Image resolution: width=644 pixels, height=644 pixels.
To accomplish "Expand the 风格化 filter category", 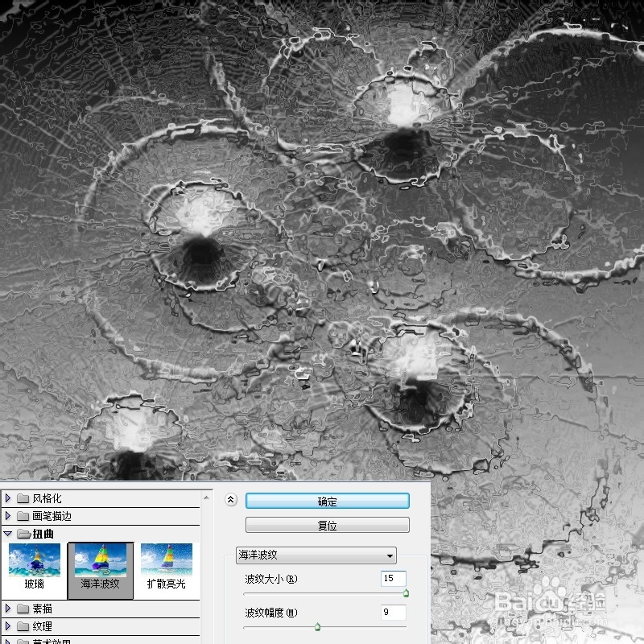I will coord(9,497).
